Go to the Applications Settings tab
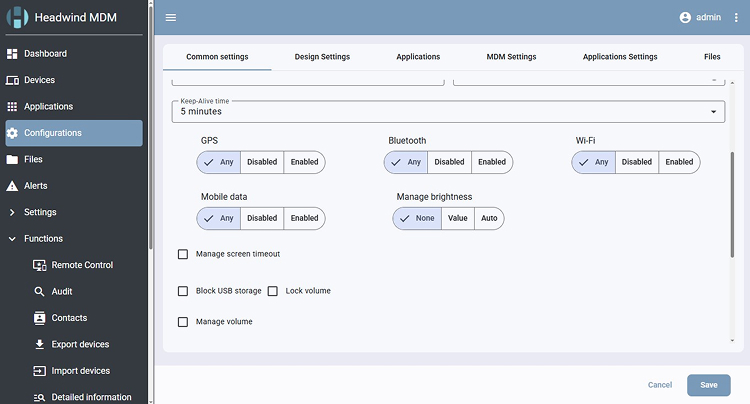This screenshot has height=404, width=750. (x=620, y=57)
